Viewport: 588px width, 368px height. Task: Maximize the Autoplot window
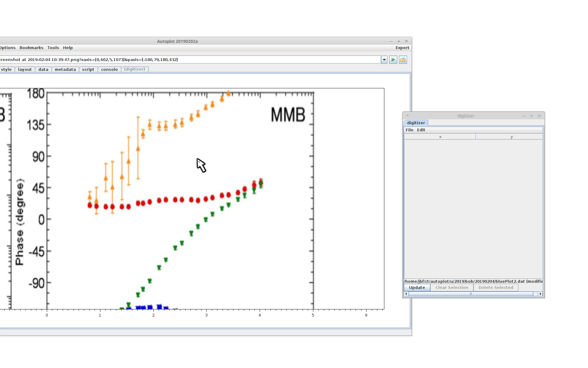coord(399,41)
